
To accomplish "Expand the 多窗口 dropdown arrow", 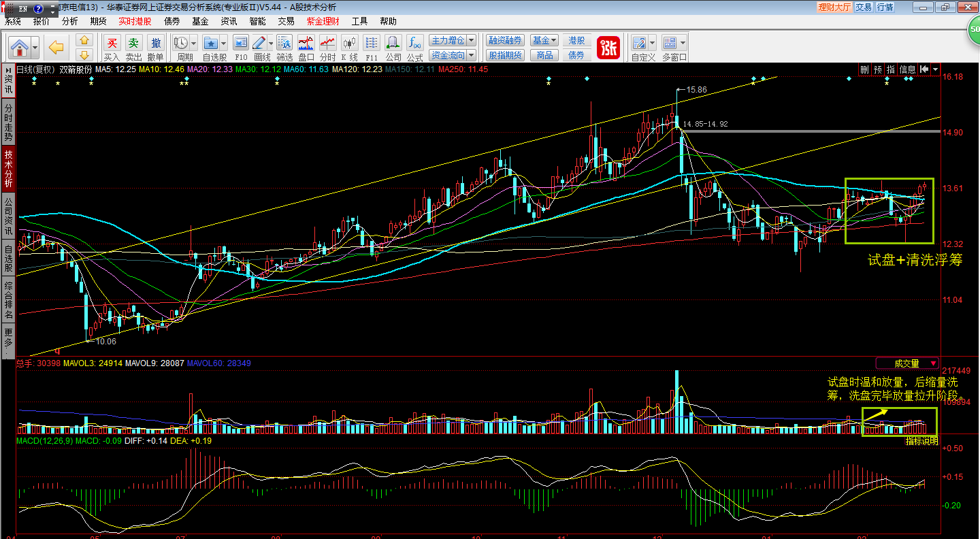I will (x=683, y=43).
